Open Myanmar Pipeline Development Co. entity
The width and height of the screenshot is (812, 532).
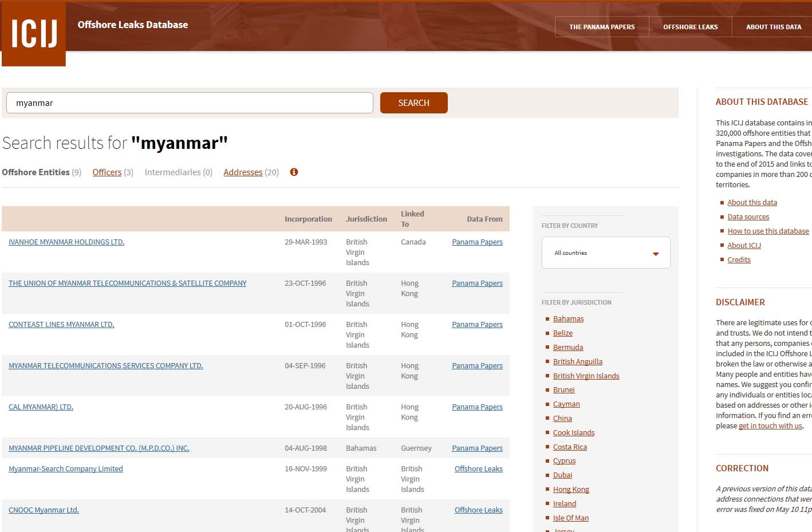click(99, 448)
